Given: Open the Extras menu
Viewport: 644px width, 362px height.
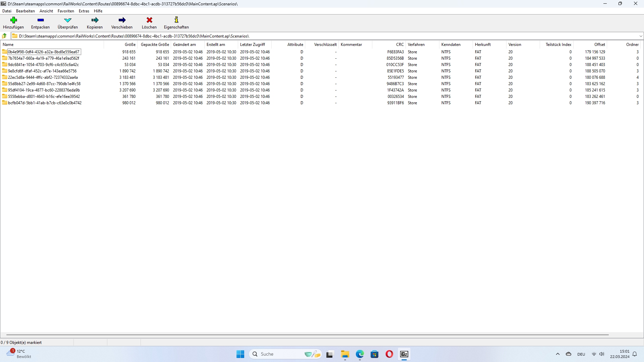Looking at the screenshot, I should [x=84, y=11].
